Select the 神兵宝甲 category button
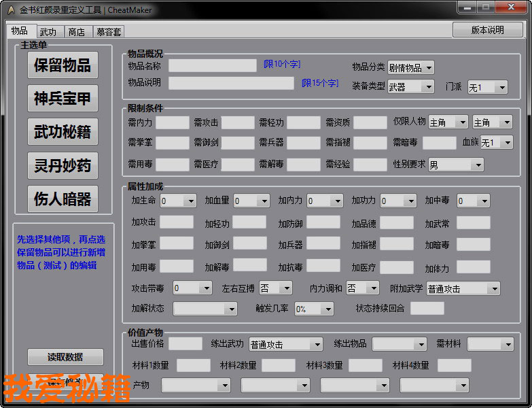The width and height of the screenshot is (532, 408). click(x=63, y=99)
